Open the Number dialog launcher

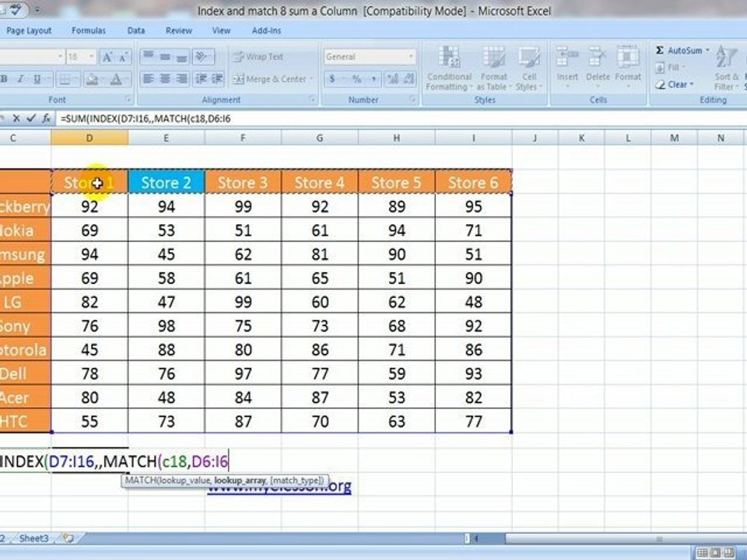(412, 100)
